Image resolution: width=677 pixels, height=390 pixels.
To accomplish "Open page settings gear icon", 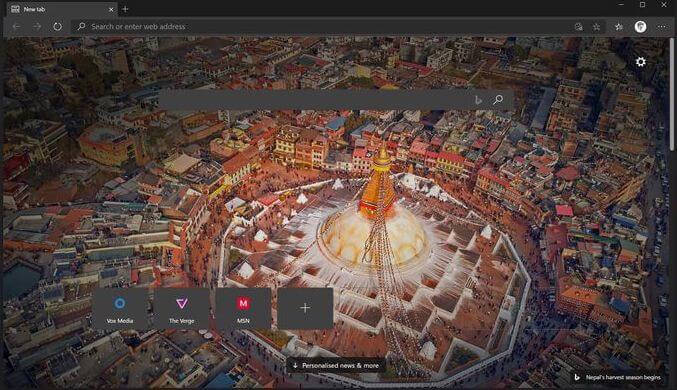I will pyautogui.click(x=641, y=62).
